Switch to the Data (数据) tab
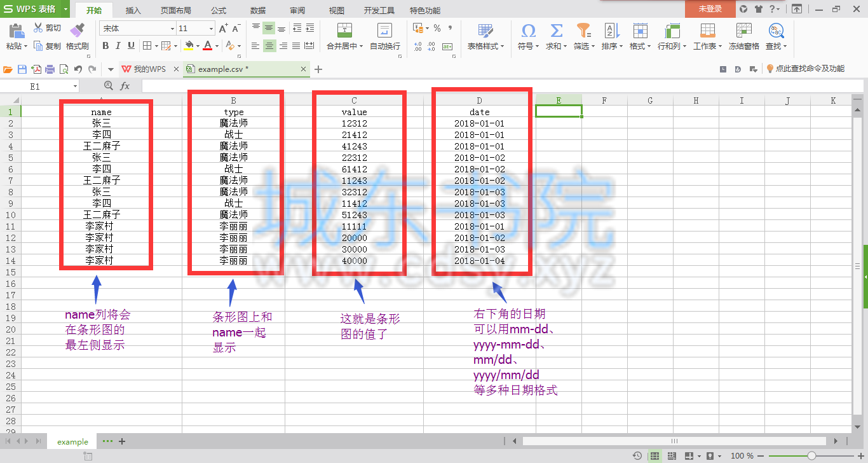Viewport: 868px width, 463px height. [258, 10]
